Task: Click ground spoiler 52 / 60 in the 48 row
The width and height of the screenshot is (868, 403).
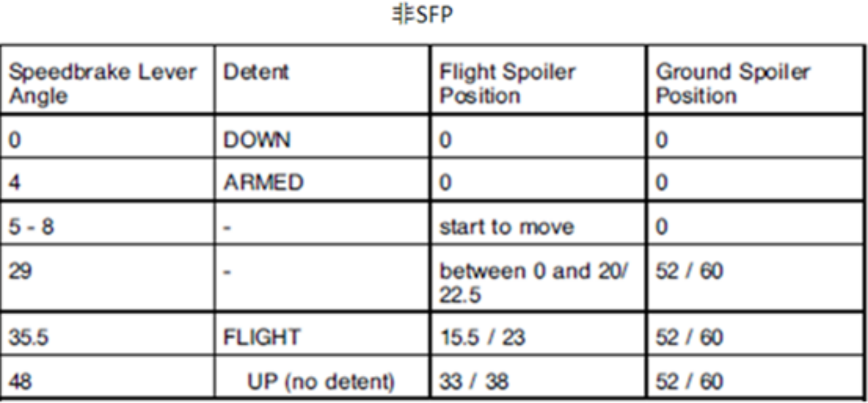Action: 689,381
